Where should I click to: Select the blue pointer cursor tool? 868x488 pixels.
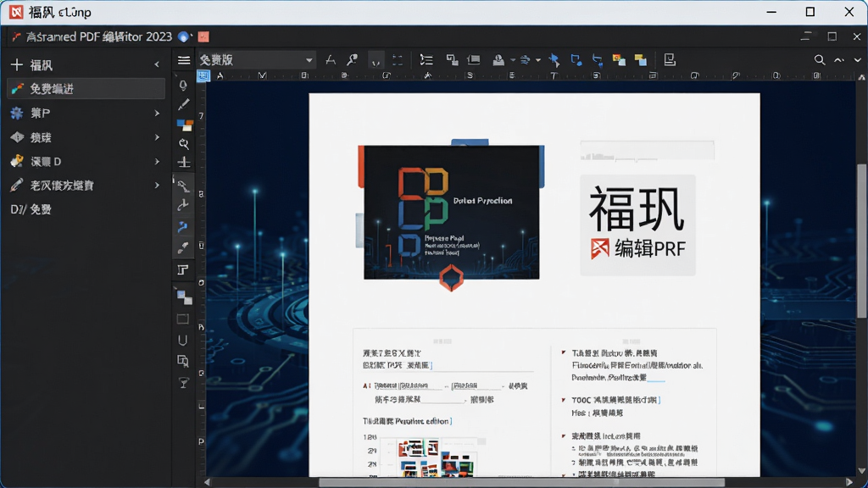pyautogui.click(x=554, y=60)
